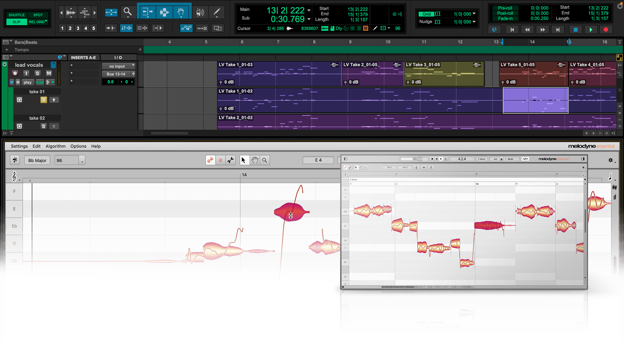Open Melodyne Options menu
The width and height of the screenshot is (624, 364).
click(x=78, y=146)
